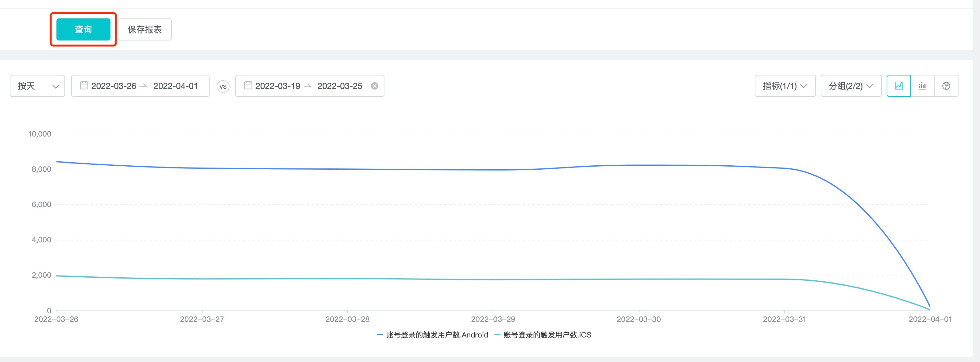Screen dimensions: 980x362
Task: Click the 查询 query button
Action: point(83,29)
